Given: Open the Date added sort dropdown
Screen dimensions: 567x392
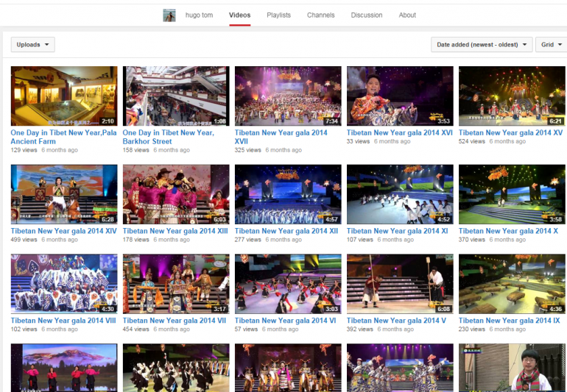Looking at the screenshot, I should tap(482, 44).
